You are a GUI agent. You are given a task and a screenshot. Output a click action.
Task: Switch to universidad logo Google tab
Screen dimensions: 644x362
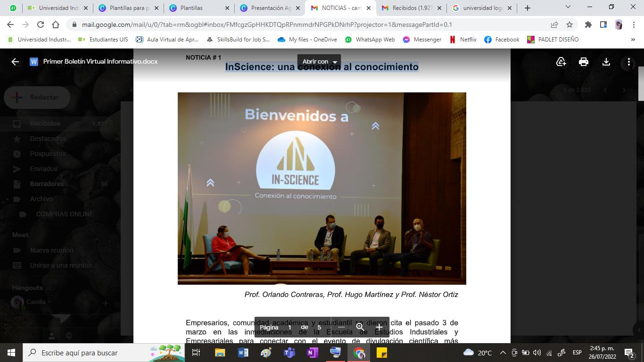pos(482,8)
